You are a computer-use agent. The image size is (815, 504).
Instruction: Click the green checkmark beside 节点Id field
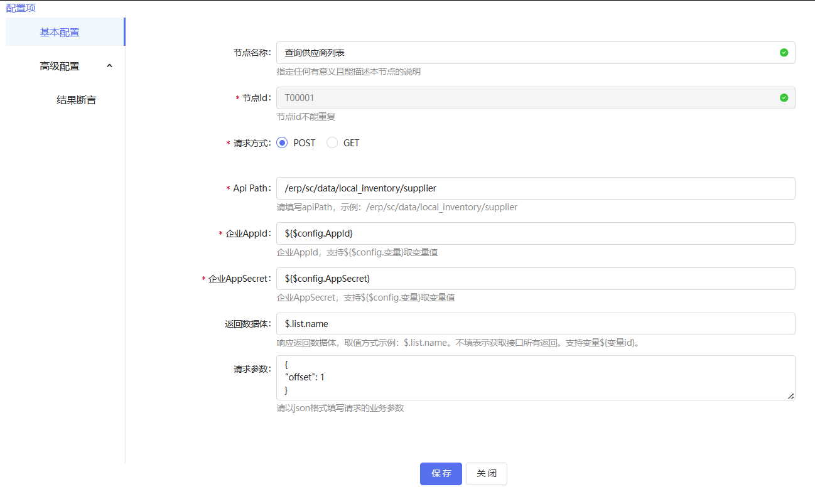pos(783,98)
